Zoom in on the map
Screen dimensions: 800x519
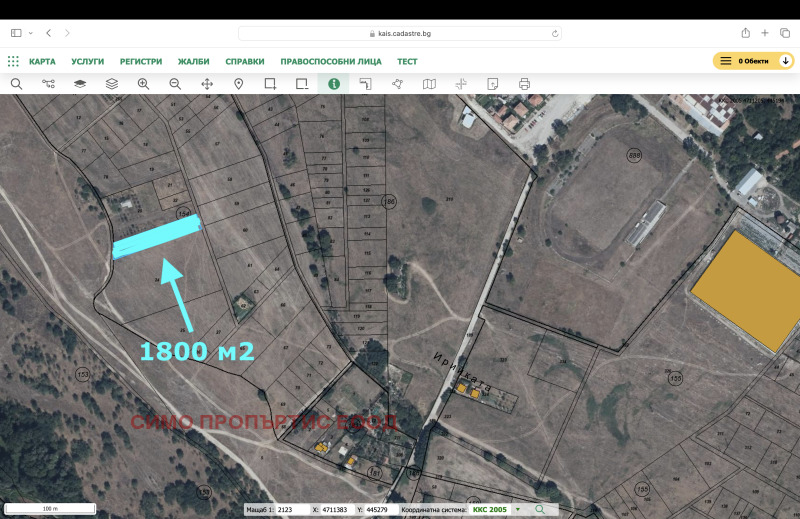pos(143,84)
